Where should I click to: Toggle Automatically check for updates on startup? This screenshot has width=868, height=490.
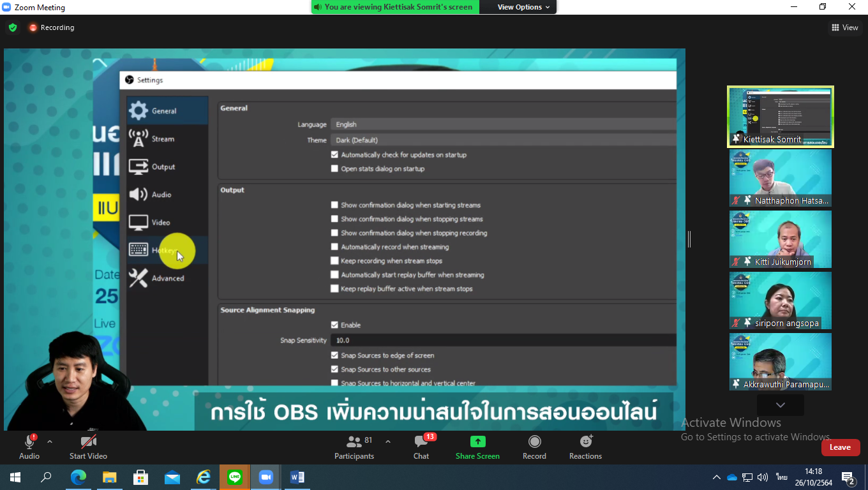[x=334, y=155]
